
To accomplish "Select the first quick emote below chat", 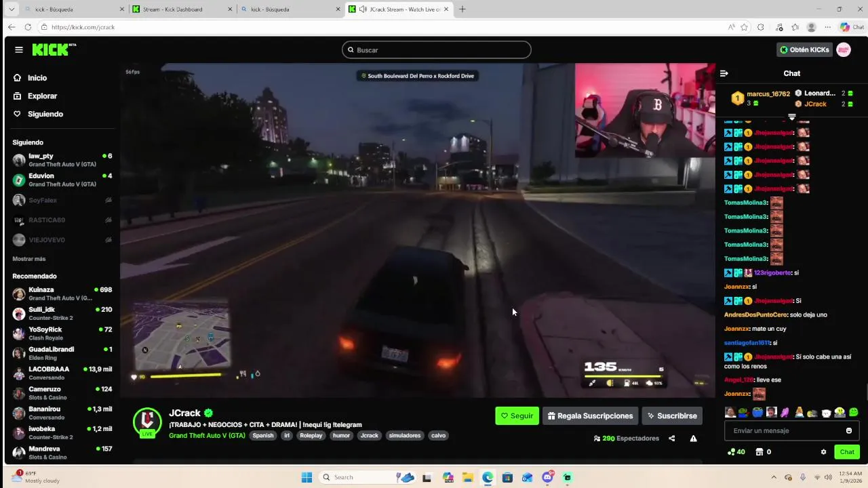I will [x=730, y=412].
